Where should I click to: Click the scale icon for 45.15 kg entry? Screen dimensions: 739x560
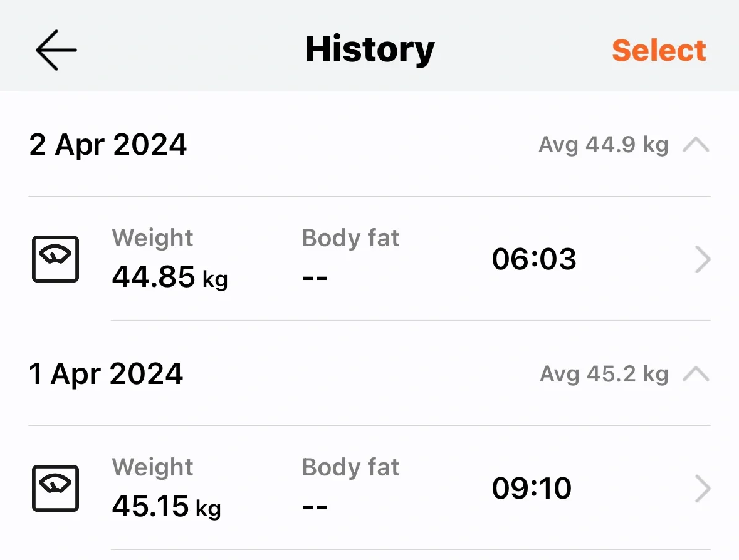pos(56,488)
